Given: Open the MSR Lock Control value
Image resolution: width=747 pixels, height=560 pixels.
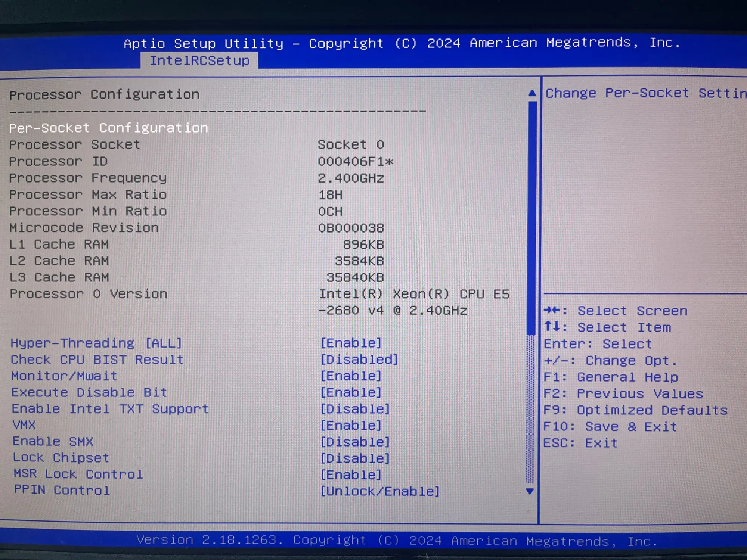Looking at the screenshot, I should [x=351, y=475].
